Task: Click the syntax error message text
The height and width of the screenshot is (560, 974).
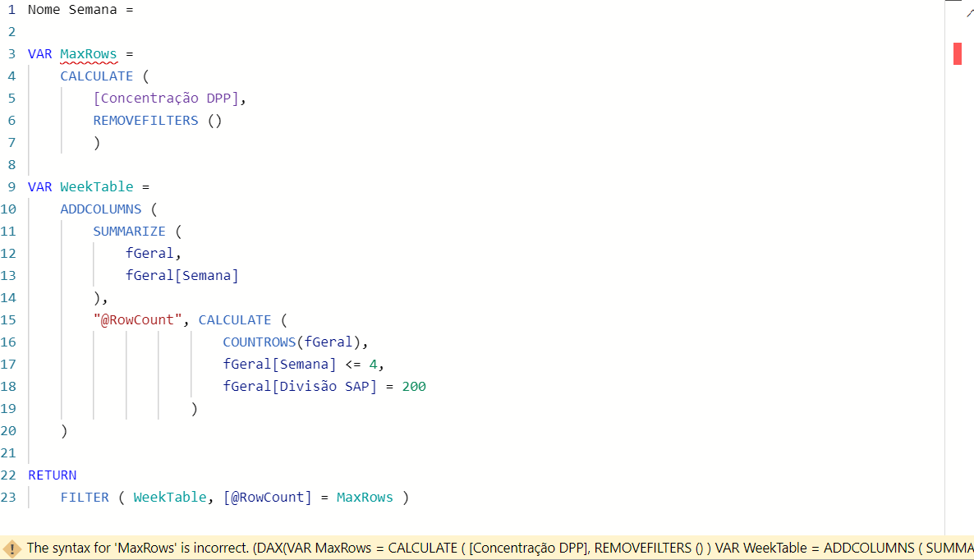Action: coord(500,549)
